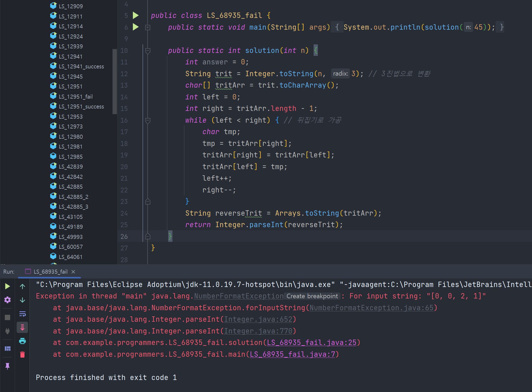Open LS_12951_success in the project tree

[81, 107]
